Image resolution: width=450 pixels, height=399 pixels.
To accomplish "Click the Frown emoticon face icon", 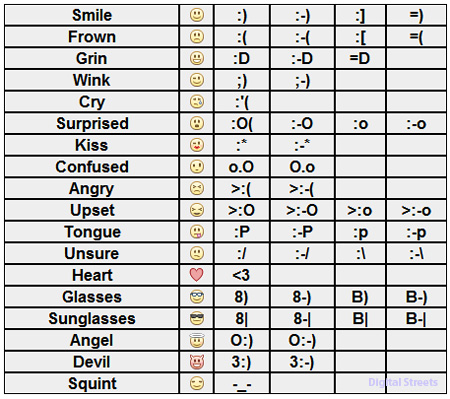I will tap(197, 37).
